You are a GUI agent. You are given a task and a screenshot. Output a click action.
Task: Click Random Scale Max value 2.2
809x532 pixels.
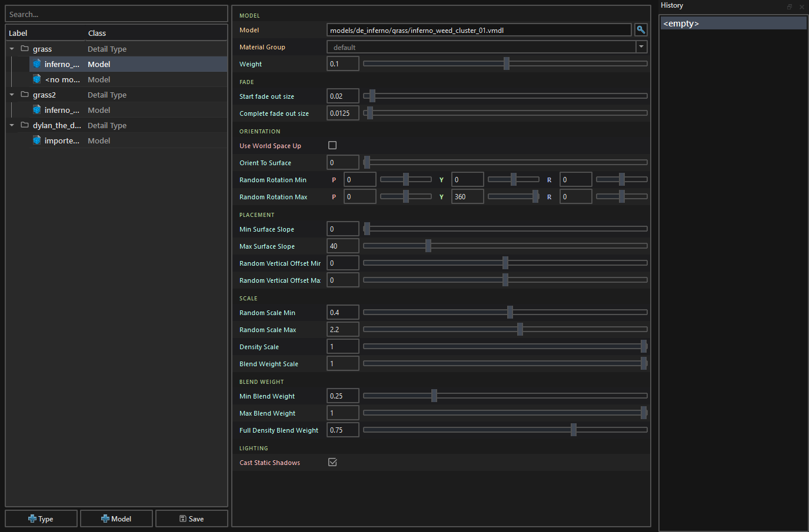343,330
